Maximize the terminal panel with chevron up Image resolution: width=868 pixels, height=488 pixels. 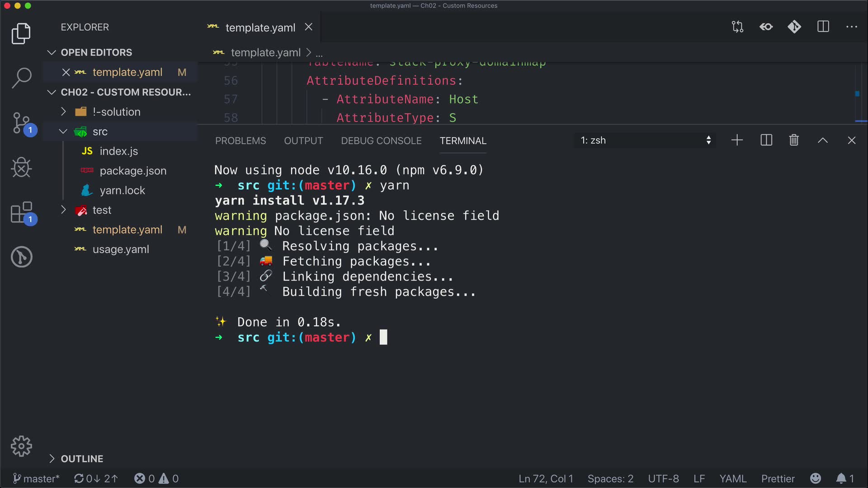823,141
